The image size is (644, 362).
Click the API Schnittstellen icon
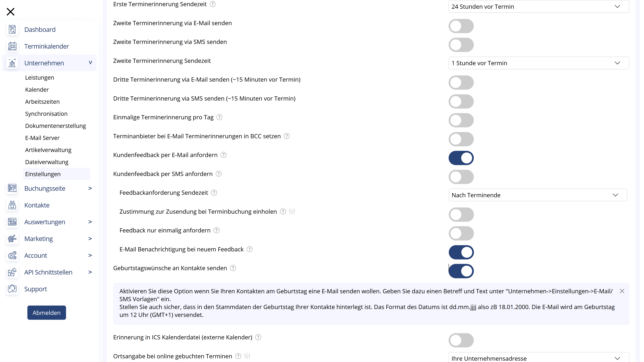[12, 272]
